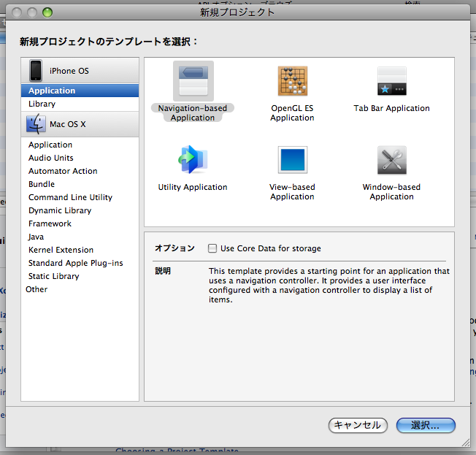Viewport: 476px width, 455px height.
Task: Pick the Tab Bar Application template icon
Action: 391,81
